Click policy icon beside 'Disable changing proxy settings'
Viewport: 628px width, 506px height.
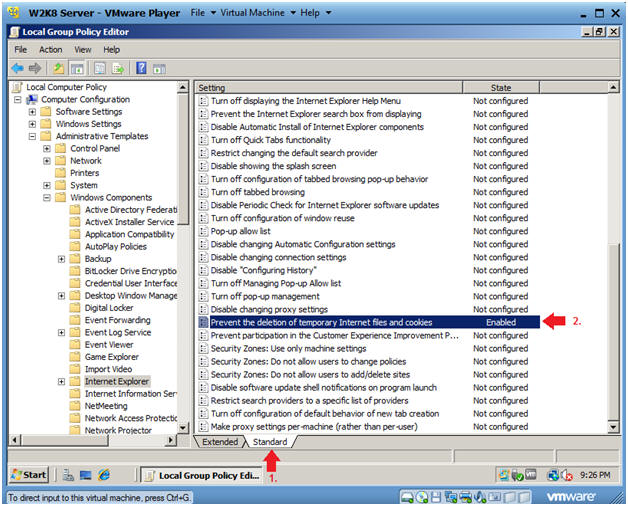(x=203, y=309)
